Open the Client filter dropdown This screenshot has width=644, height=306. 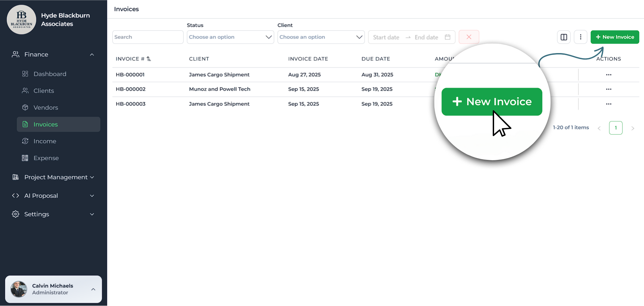321,37
